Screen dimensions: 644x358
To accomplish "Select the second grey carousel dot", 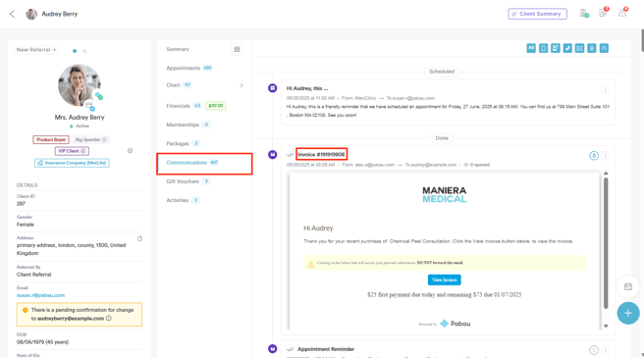I will click(x=84, y=51).
